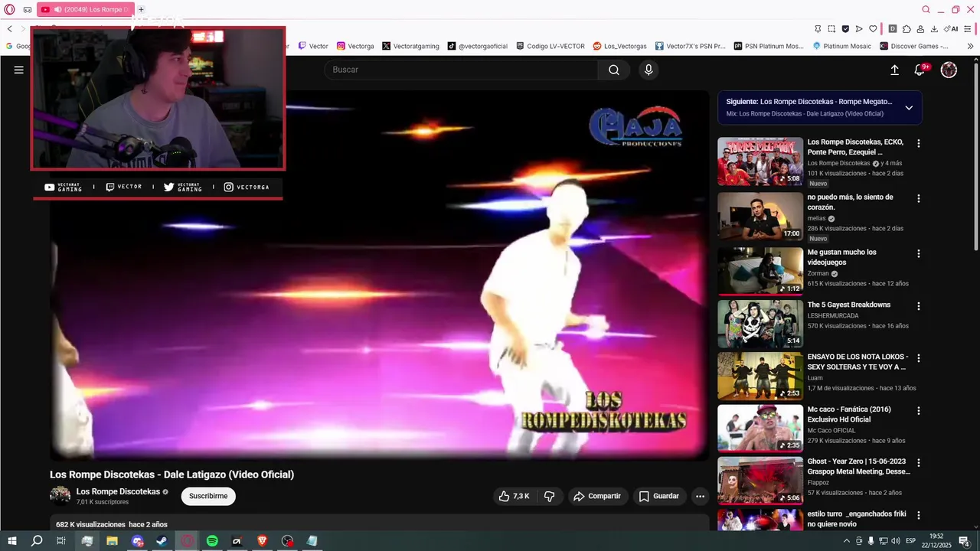Open more actions ellipsis below the video
980x551 pixels.
click(x=700, y=496)
